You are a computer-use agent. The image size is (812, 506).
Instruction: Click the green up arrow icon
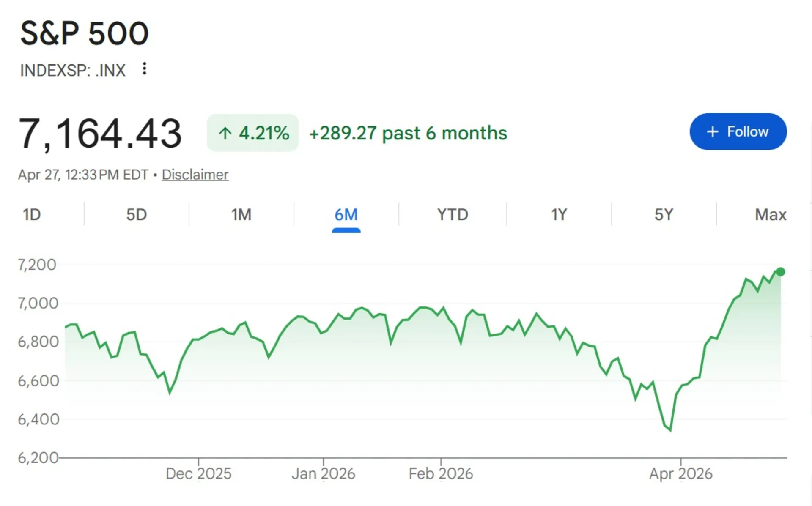(225, 134)
